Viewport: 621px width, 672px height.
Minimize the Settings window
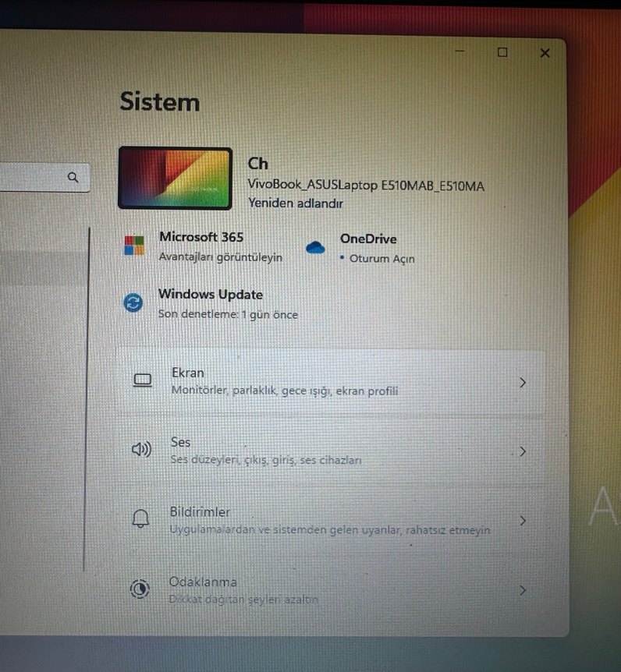coord(460,51)
